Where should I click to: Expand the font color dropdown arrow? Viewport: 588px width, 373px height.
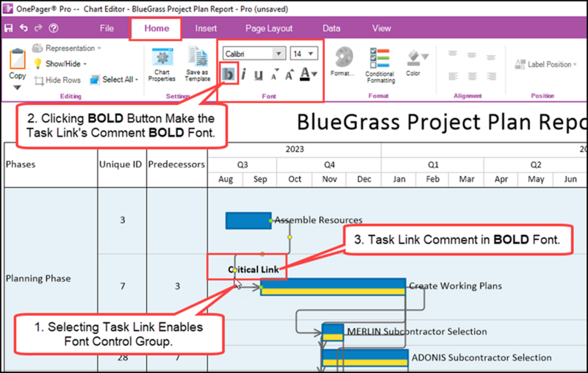[315, 74]
